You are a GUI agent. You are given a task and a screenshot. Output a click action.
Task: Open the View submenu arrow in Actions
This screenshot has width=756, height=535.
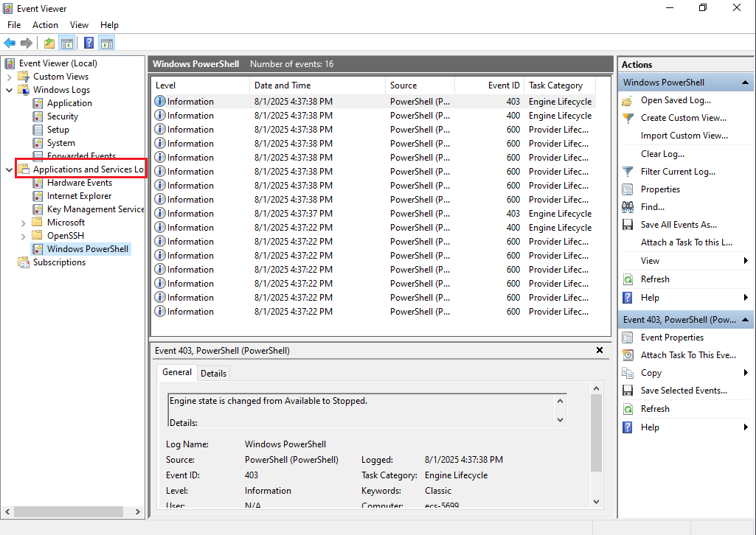pos(746,261)
